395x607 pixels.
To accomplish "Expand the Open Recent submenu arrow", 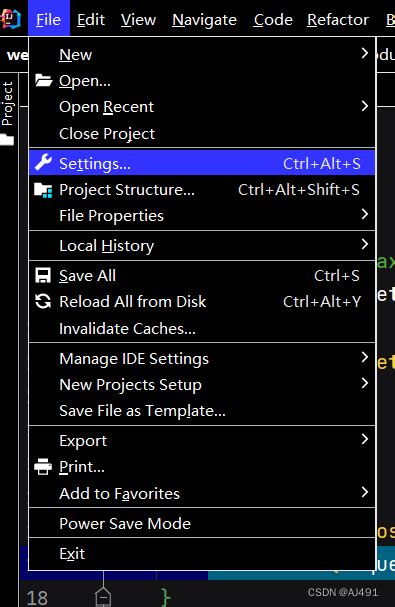I will point(364,106).
